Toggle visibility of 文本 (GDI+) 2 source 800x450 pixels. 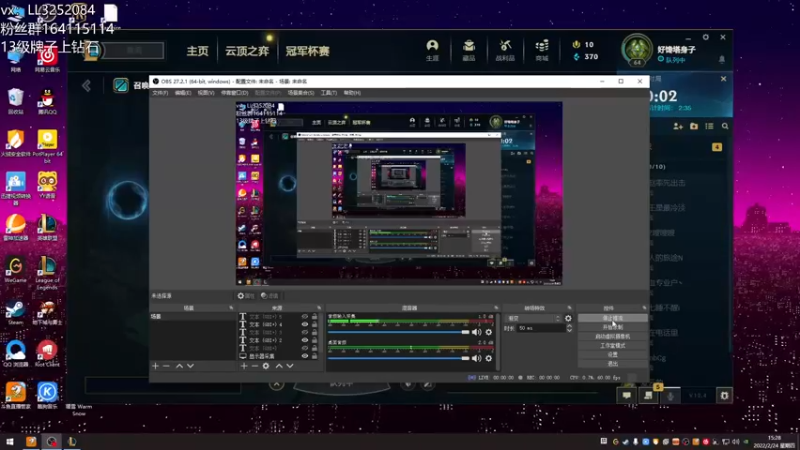coord(305,340)
